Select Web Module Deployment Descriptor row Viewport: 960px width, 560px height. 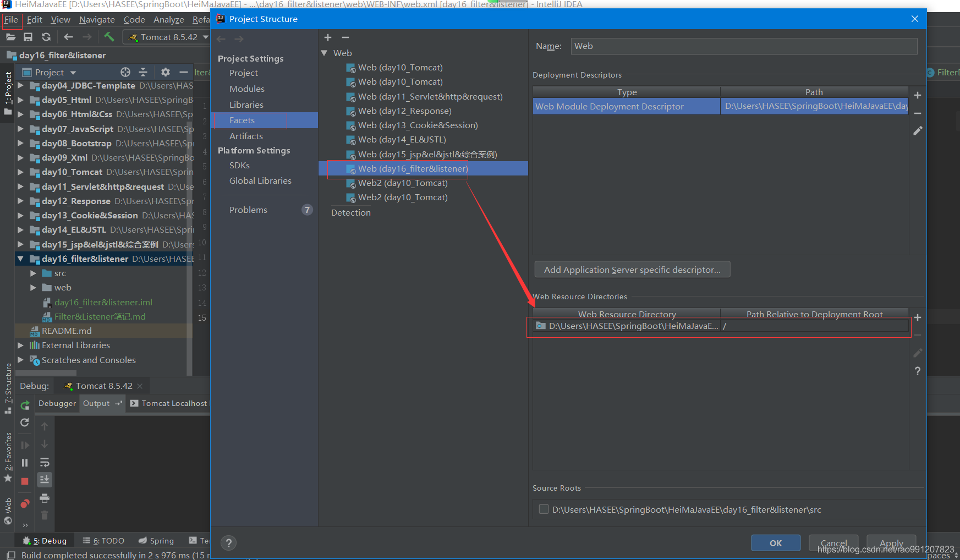720,106
